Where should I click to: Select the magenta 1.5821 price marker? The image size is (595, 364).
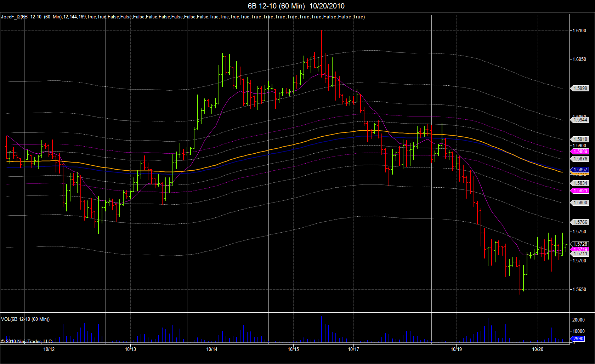pos(580,190)
